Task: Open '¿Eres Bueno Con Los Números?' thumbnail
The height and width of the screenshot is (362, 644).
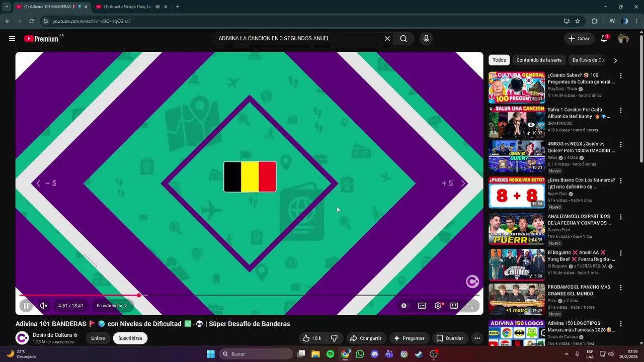Action: point(517,193)
